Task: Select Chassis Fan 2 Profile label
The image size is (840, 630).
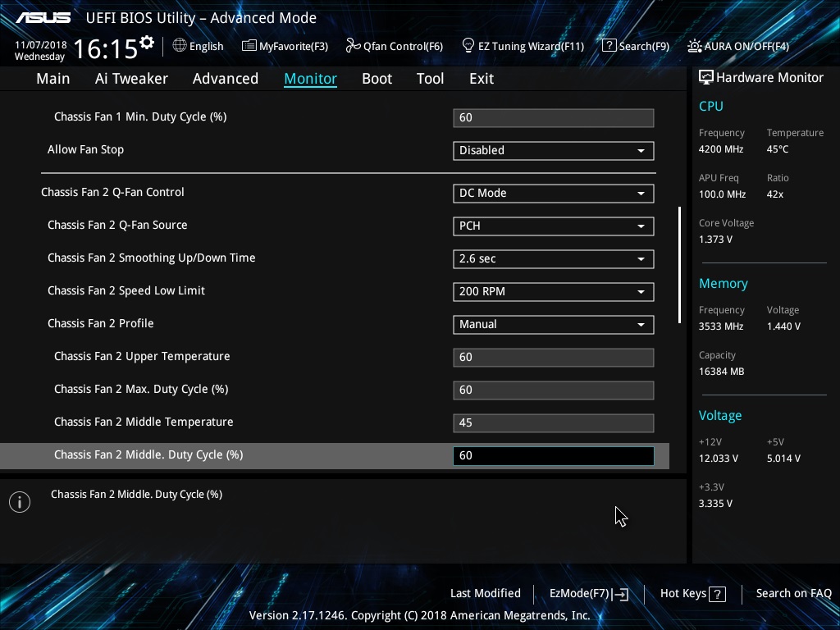Action: (x=101, y=323)
